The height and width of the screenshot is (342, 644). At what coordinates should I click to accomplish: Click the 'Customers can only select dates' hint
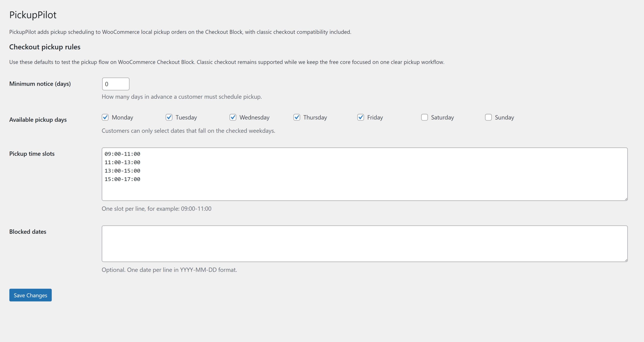pos(188,131)
